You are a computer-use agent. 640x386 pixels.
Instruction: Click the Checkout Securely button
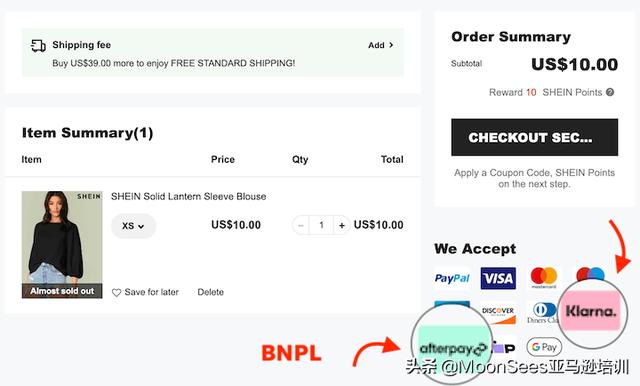(x=534, y=138)
